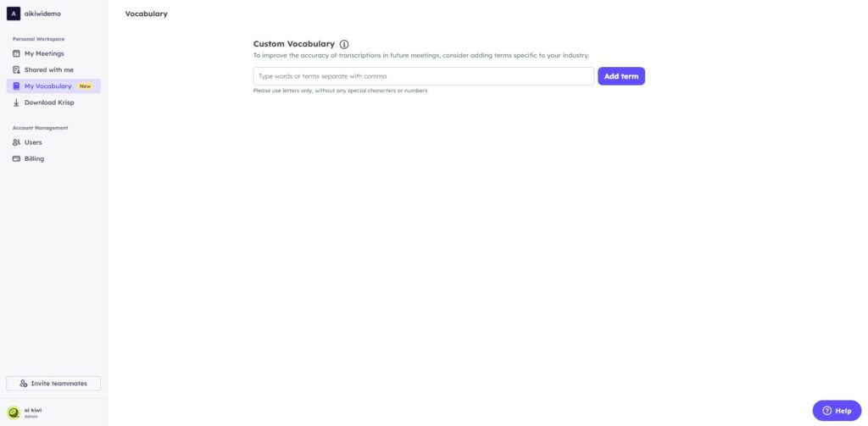Click the Users people icon

[x=16, y=142]
